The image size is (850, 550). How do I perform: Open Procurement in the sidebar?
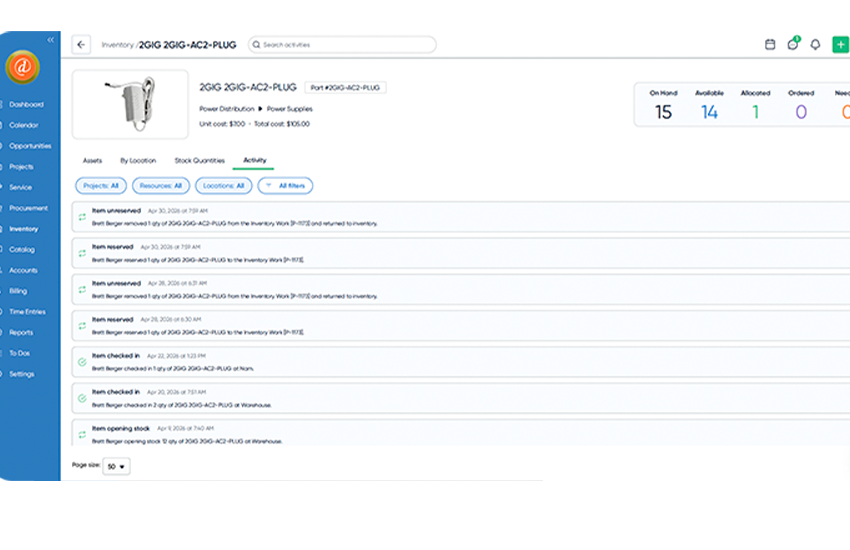point(28,208)
